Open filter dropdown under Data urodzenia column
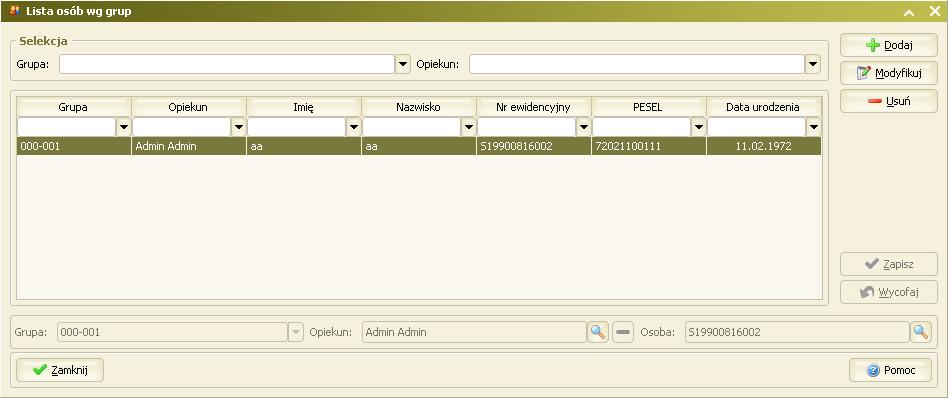 814,127
